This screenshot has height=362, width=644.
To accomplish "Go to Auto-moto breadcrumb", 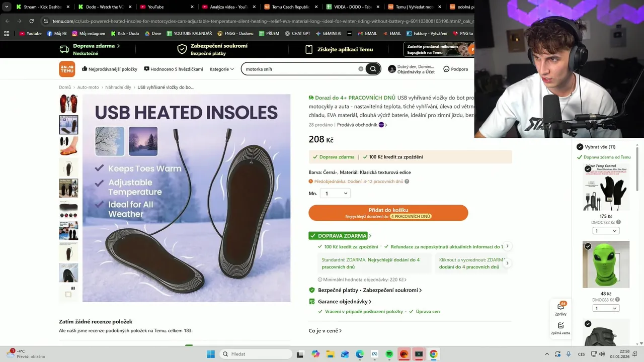I will click(x=88, y=87).
